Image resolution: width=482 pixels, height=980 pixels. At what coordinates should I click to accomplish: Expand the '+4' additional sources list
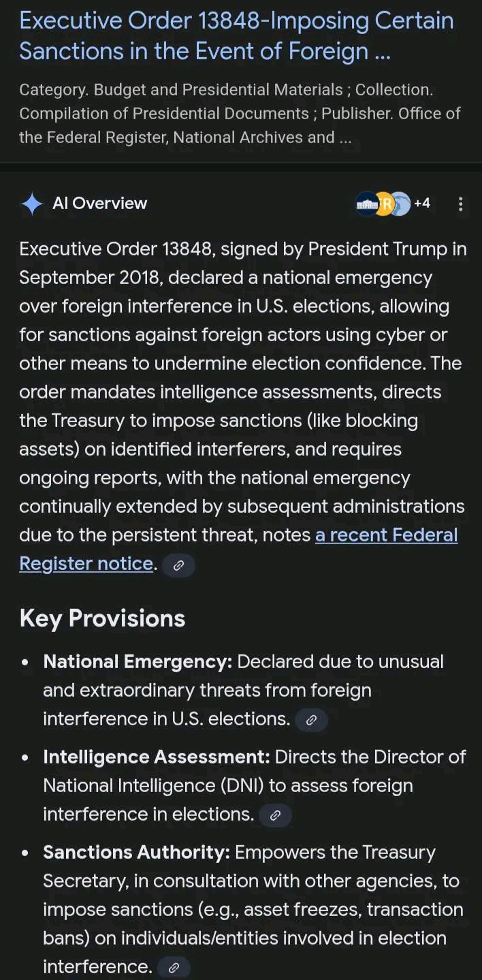pos(422,203)
